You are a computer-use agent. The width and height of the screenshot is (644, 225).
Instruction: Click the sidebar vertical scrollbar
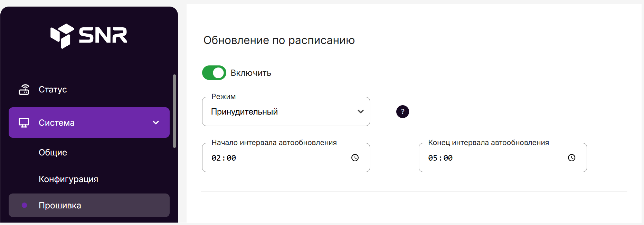(x=174, y=111)
